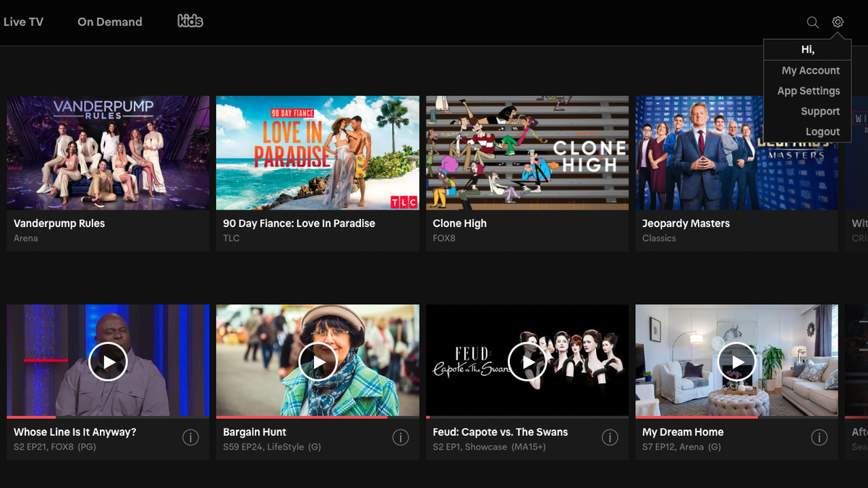This screenshot has height=488, width=868.
Task: View details for Feud: Capote vs. The Swans
Action: pos(610,437)
